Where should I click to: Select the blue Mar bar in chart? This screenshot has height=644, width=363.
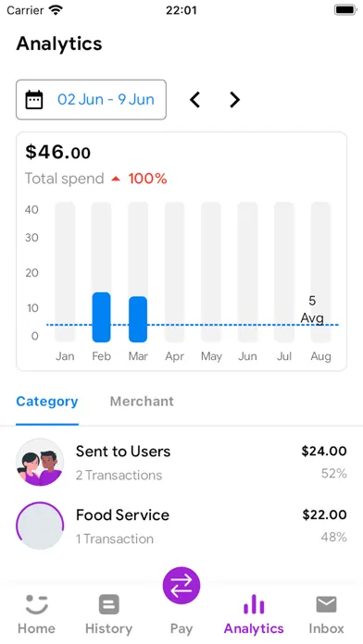(x=138, y=319)
